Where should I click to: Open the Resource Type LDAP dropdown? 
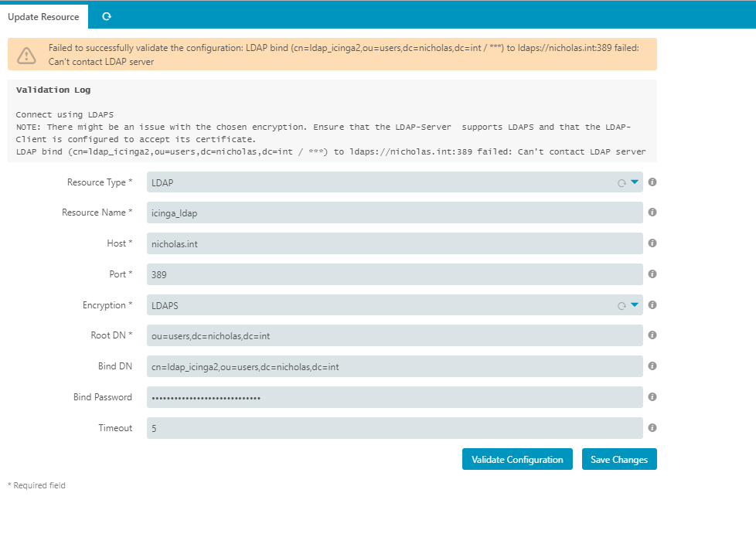click(x=394, y=182)
